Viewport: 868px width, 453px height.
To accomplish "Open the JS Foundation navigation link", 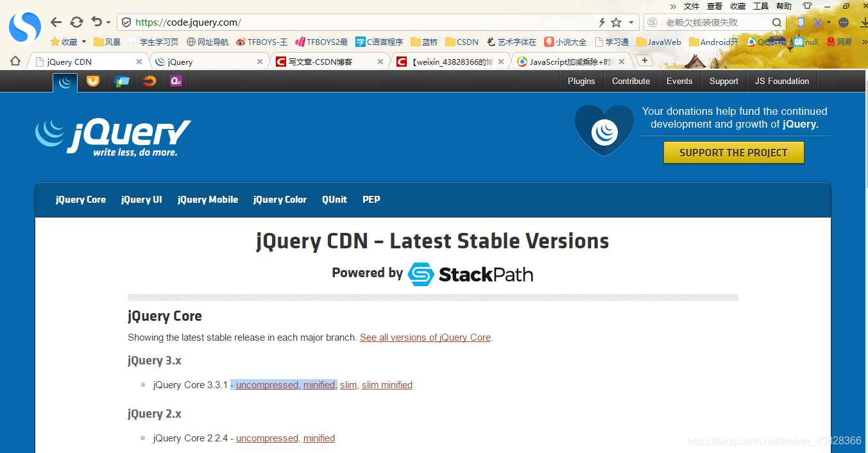I will pyautogui.click(x=782, y=81).
